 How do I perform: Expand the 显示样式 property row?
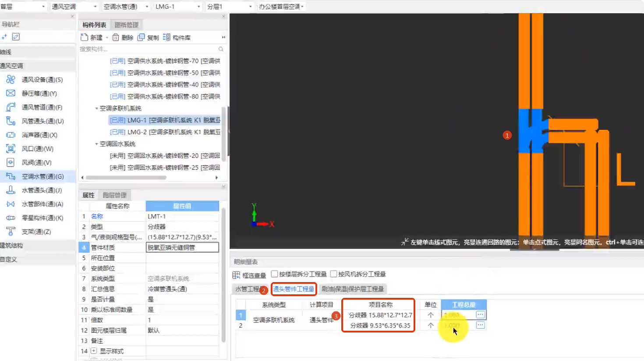click(x=93, y=351)
